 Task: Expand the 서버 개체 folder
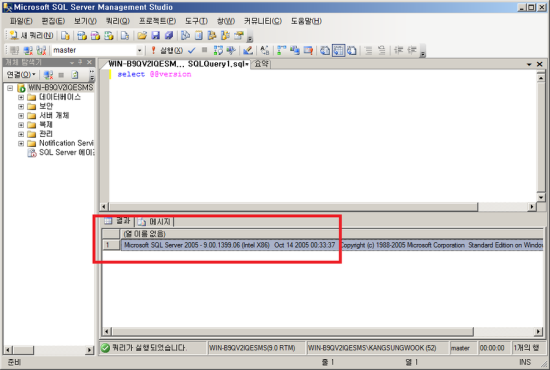[21, 115]
